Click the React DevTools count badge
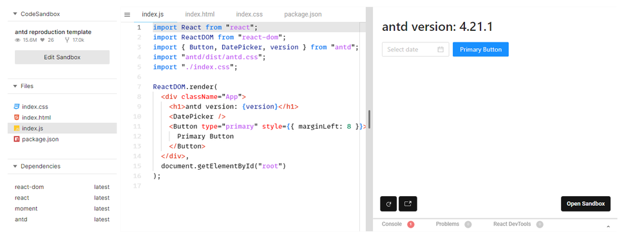The width and height of the screenshot is (644, 245). (x=540, y=224)
